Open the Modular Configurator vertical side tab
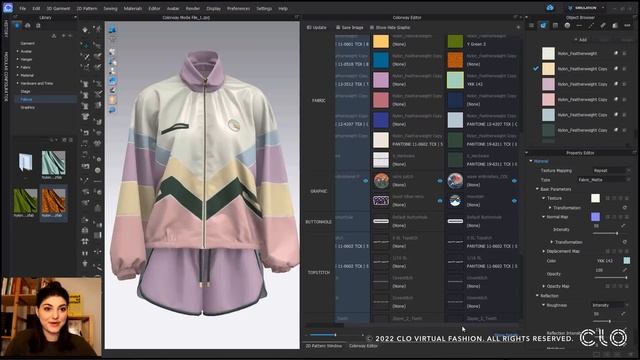The image size is (640, 360). [6, 77]
